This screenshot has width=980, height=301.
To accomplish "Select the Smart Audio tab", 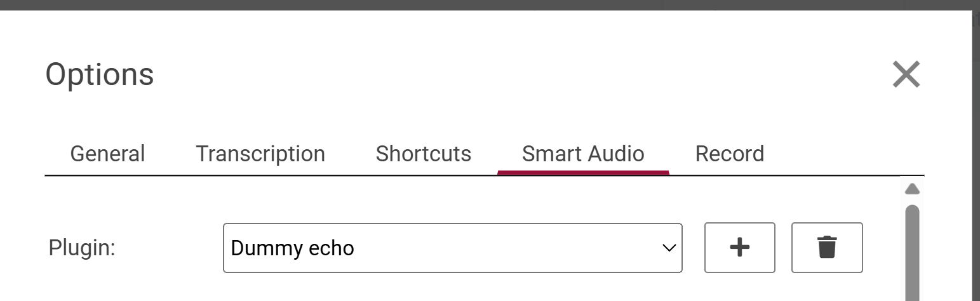I will (582, 154).
